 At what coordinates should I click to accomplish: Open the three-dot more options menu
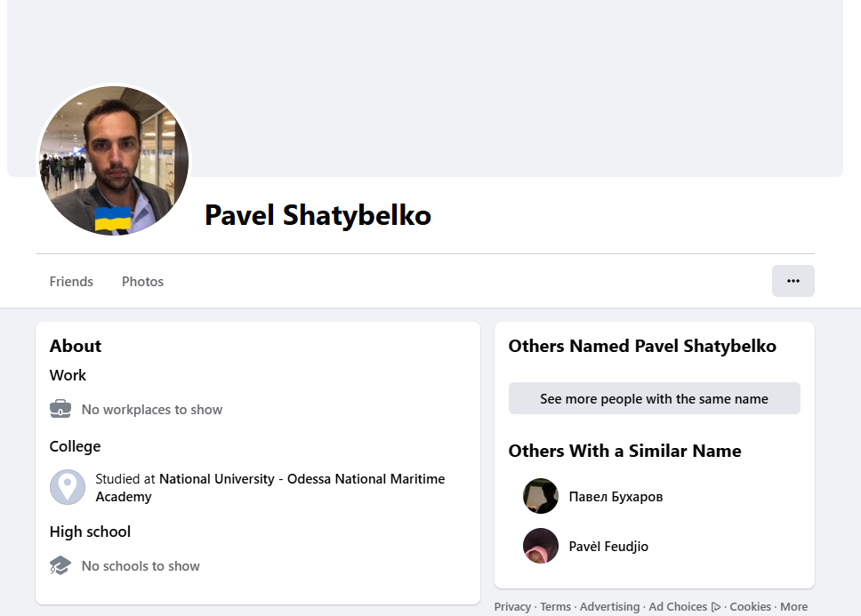[x=793, y=281]
